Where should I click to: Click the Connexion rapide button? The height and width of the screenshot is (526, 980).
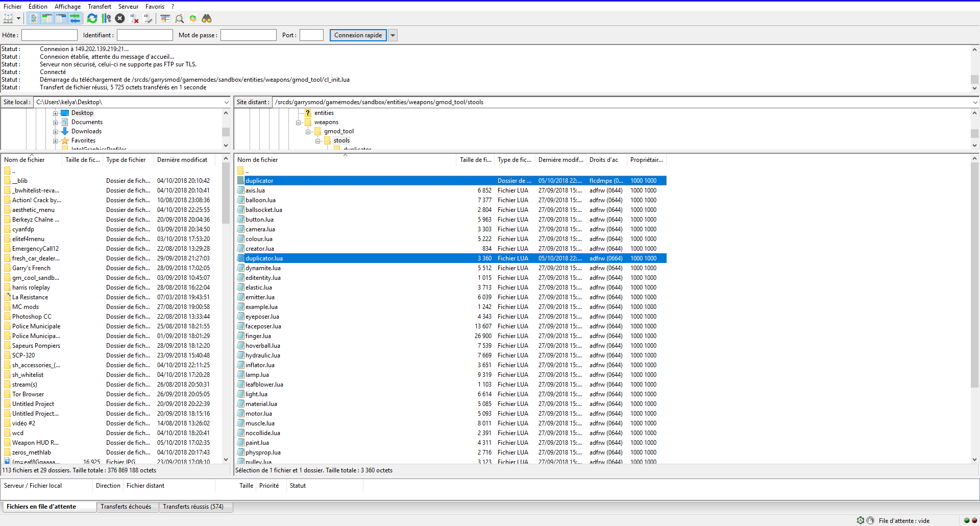pyautogui.click(x=358, y=35)
